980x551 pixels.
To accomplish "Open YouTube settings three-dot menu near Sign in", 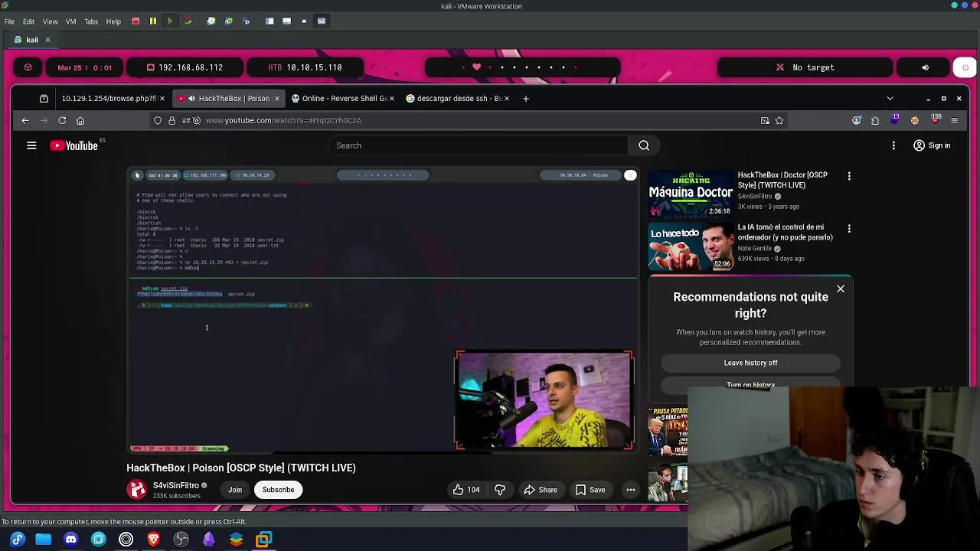I will coord(893,145).
